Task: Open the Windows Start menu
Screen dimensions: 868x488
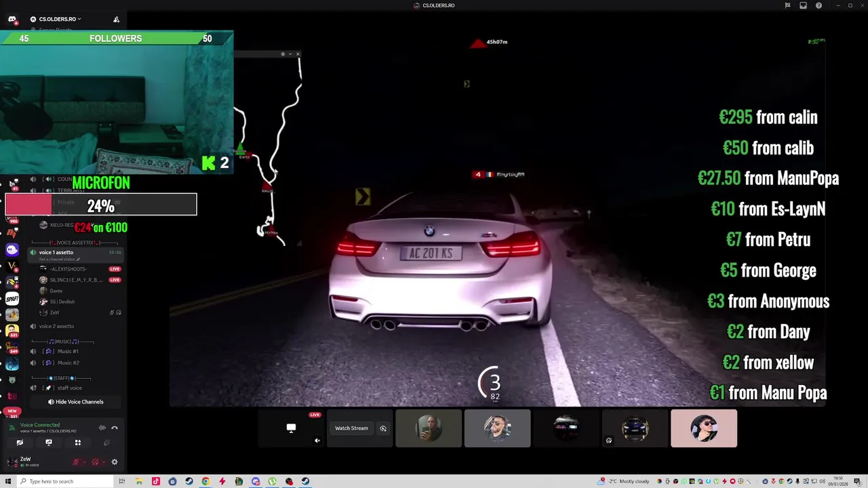Action: tap(7, 481)
